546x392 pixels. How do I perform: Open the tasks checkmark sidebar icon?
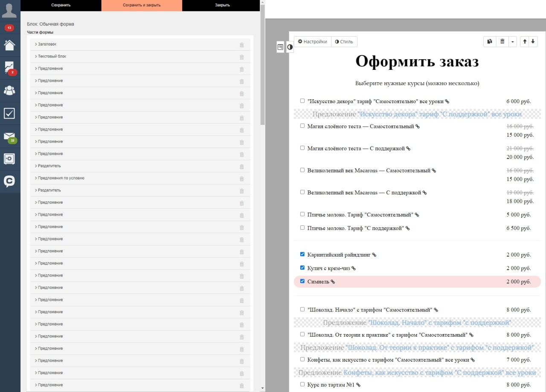click(9, 113)
